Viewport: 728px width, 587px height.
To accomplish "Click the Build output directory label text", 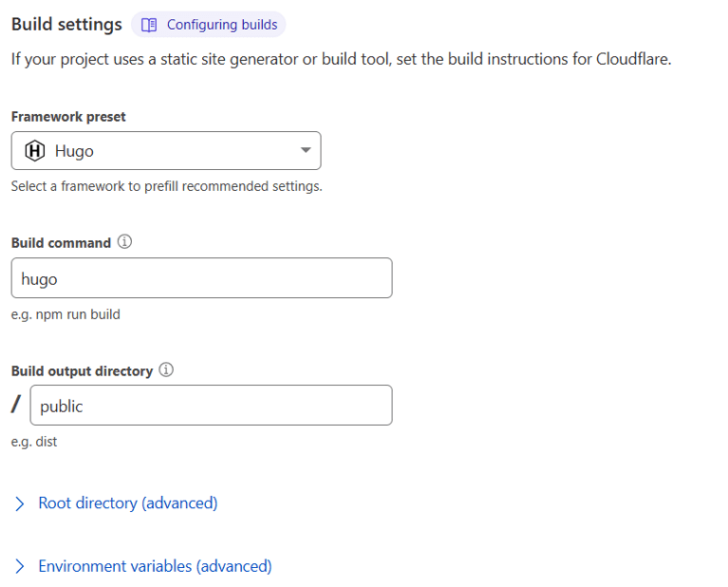I will click(82, 371).
